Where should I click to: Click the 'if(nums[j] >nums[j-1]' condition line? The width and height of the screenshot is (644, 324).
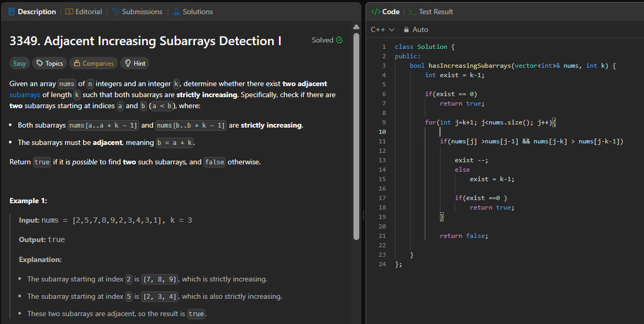(x=531, y=141)
